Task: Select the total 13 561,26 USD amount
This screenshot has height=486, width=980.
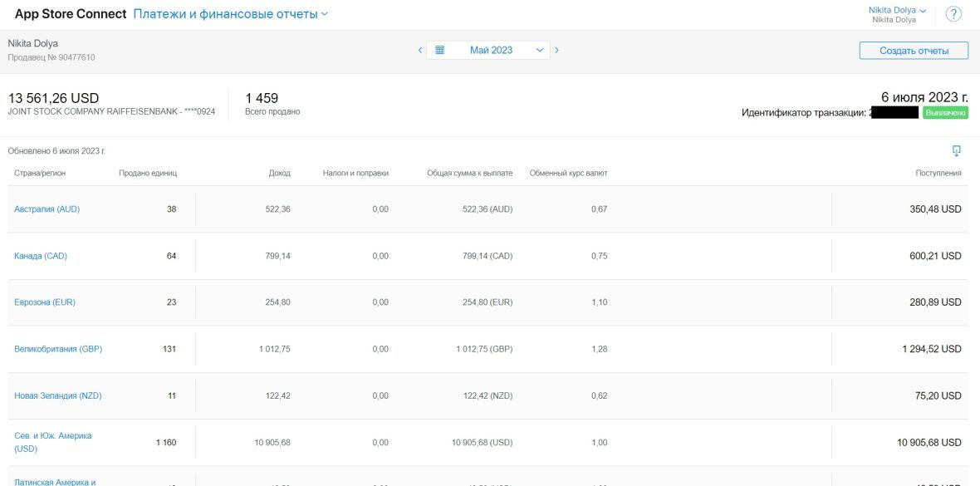Action: click(x=53, y=98)
